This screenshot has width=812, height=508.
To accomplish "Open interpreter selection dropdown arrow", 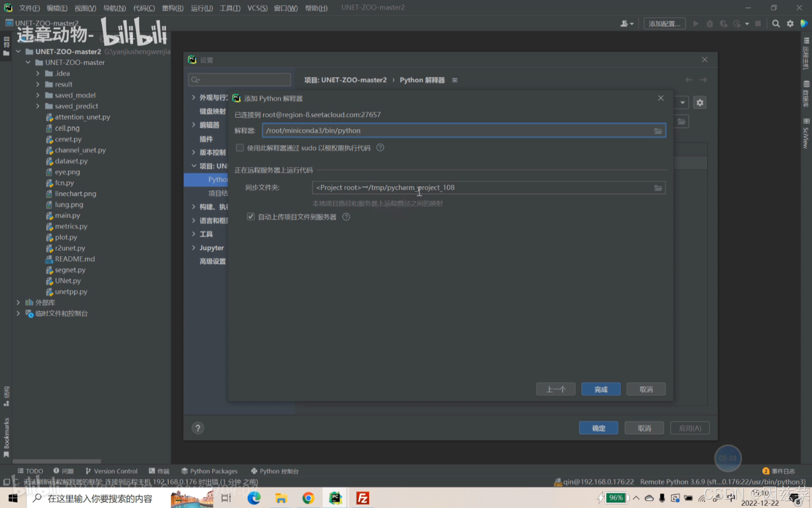I will pos(682,103).
